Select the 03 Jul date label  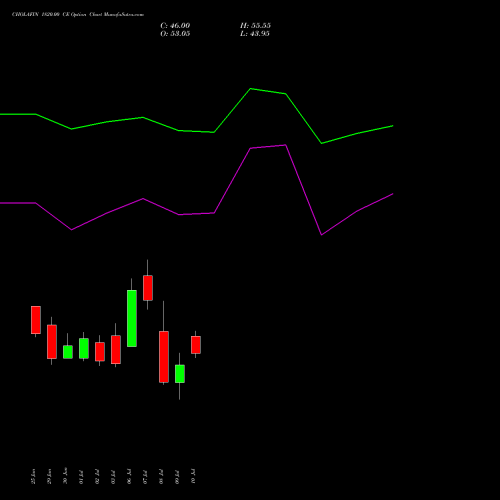[x=113, y=477]
